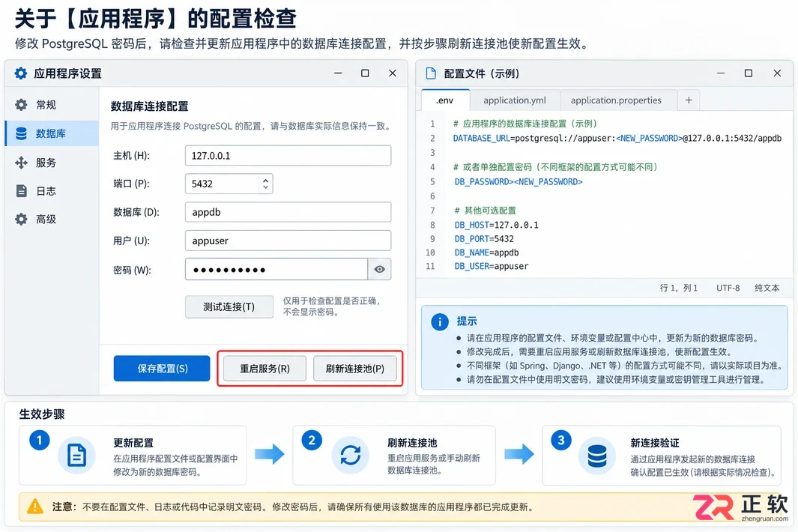
Task: Close the 配置文件 window
Action: point(777,73)
